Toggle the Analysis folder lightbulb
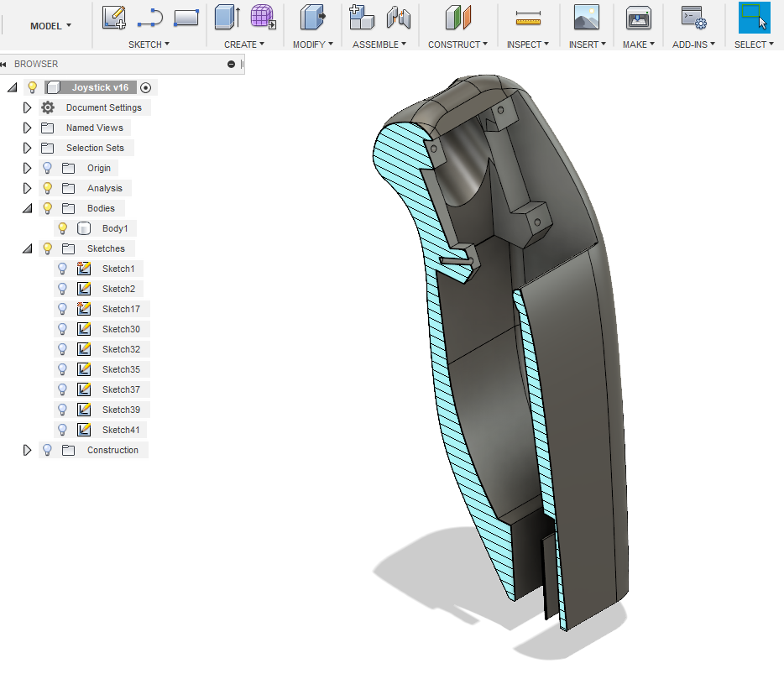Image resolution: width=784 pixels, height=700 pixels. tap(48, 188)
